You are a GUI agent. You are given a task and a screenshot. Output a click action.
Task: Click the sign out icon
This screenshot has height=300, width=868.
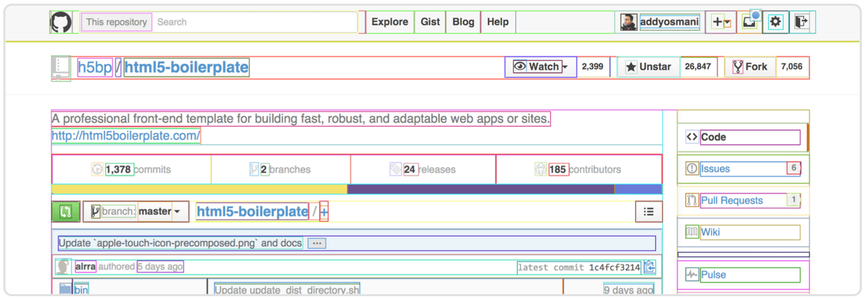(801, 22)
